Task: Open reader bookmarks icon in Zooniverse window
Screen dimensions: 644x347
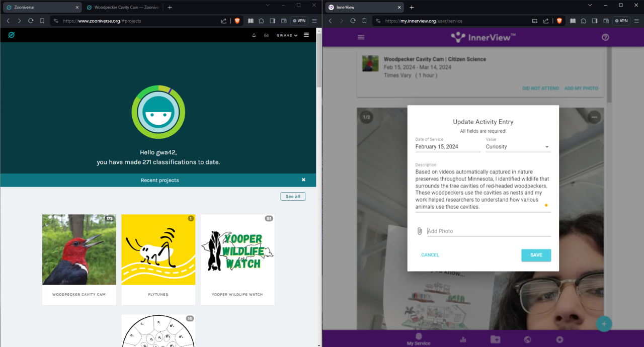Action: point(251,21)
